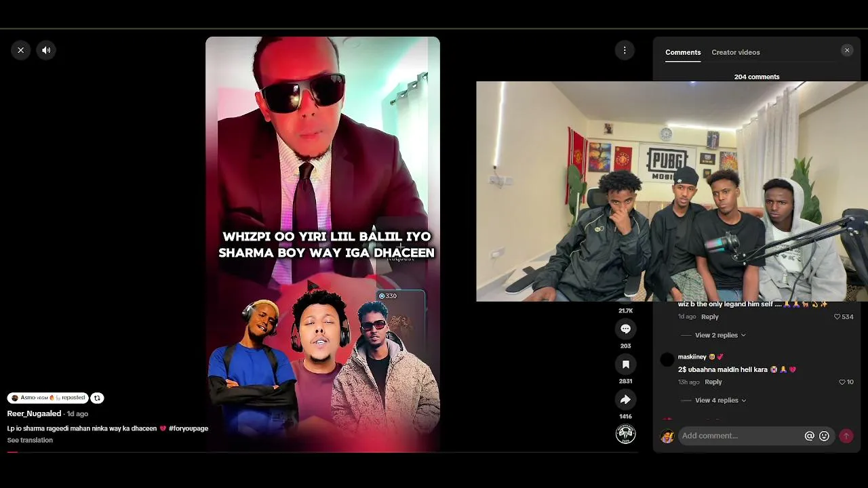
Task: Reply to the 'wiz b the only legand' comment
Action: (709, 317)
